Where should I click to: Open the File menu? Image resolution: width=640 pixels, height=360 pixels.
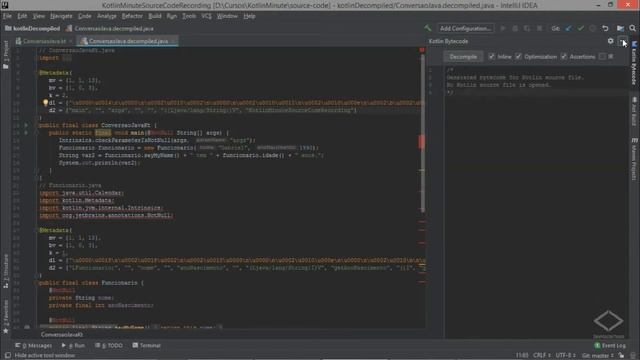pyautogui.click(x=7, y=16)
